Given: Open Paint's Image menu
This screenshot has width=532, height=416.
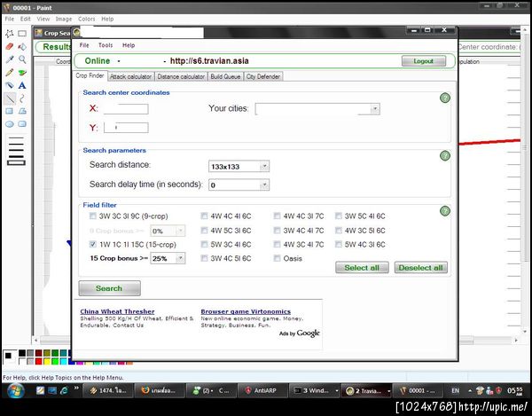Looking at the screenshot, I should pos(64,19).
